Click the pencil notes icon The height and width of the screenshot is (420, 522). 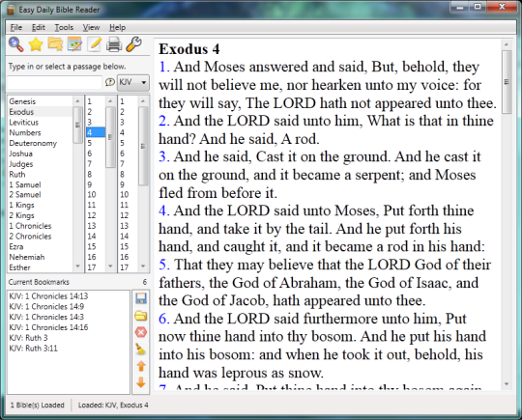pos(95,44)
